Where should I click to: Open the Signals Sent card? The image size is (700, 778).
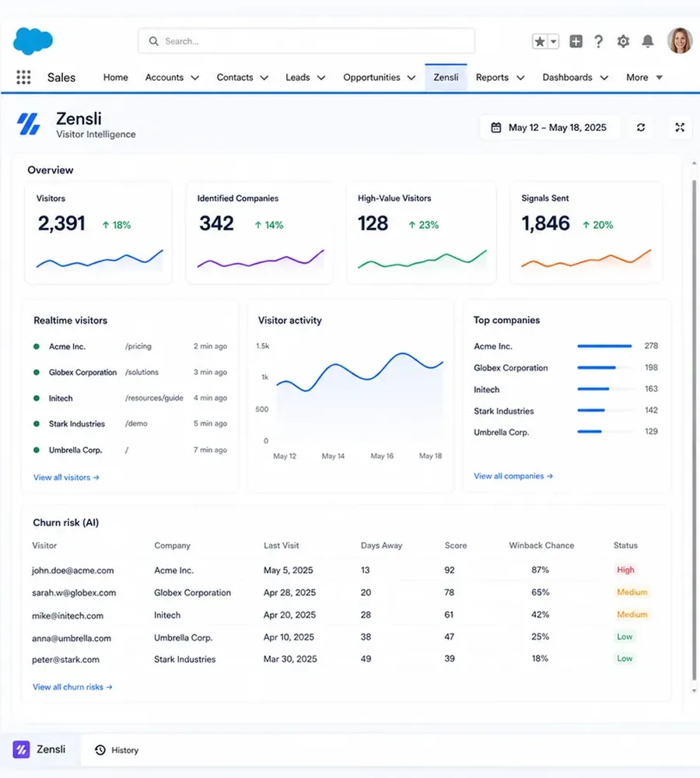586,233
